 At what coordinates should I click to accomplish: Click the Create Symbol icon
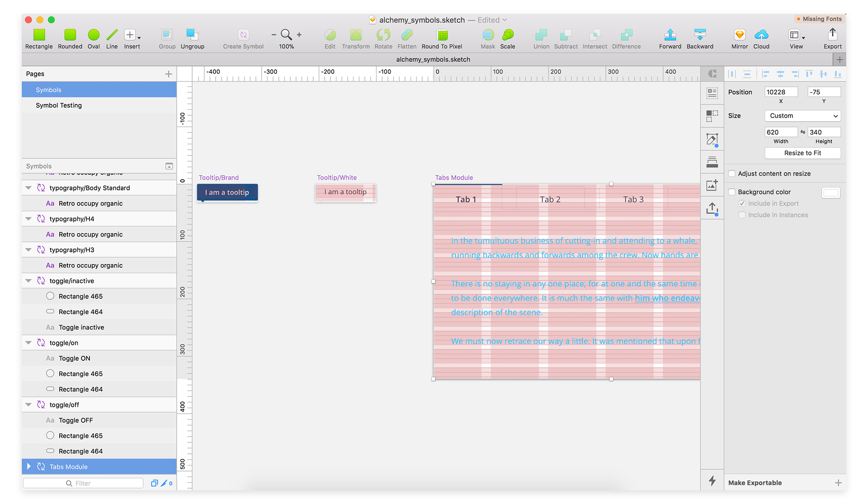pos(243,35)
